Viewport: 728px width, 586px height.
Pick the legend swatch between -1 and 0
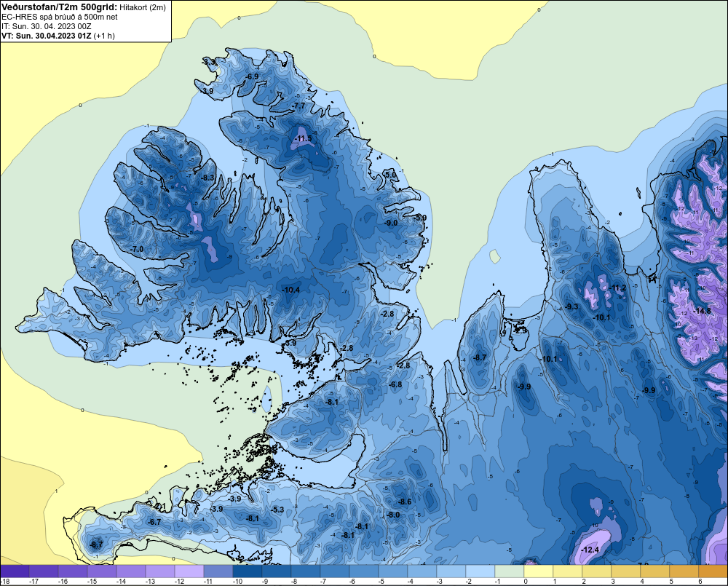[510, 571]
